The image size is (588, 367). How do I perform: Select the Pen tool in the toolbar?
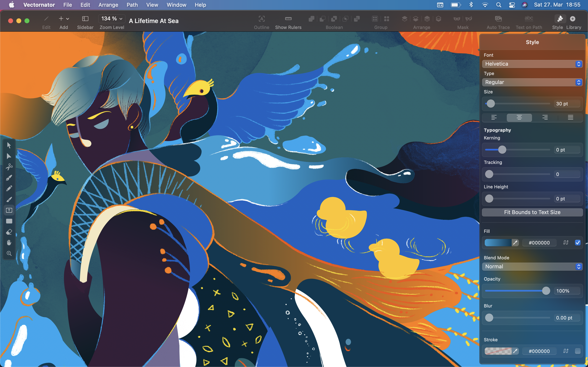coord(9,177)
